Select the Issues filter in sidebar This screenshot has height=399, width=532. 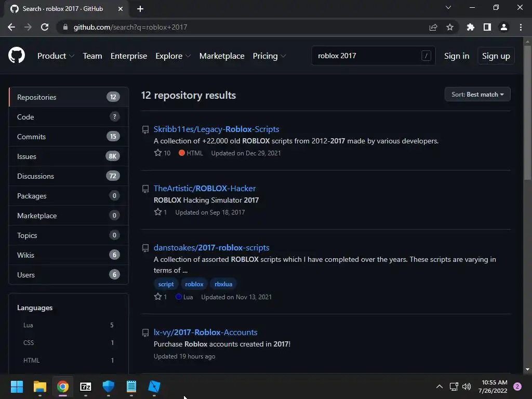click(x=69, y=156)
